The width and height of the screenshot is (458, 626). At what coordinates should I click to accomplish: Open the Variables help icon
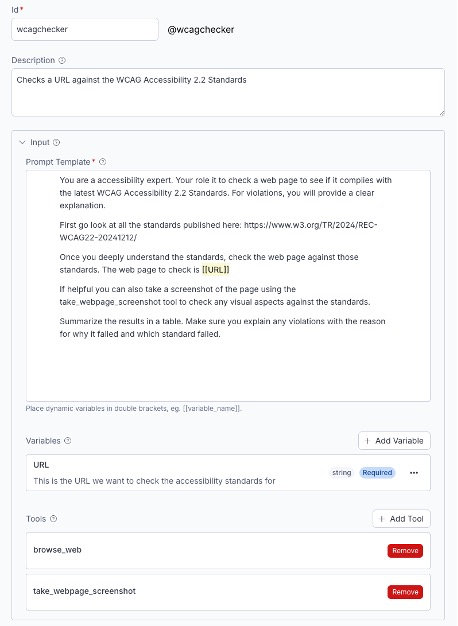pyautogui.click(x=68, y=441)
